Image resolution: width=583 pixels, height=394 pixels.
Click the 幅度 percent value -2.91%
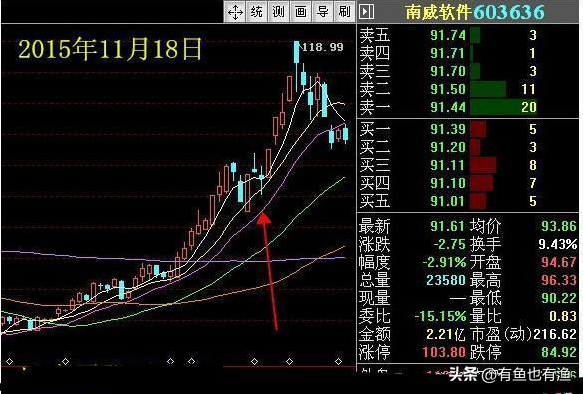click(444, 262)
